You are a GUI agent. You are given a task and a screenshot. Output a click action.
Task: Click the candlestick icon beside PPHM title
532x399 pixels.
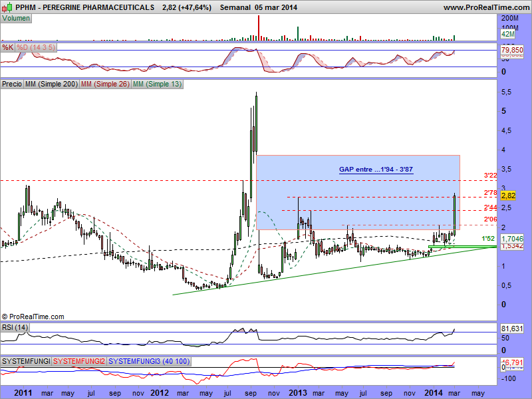(x=7, y=7)
